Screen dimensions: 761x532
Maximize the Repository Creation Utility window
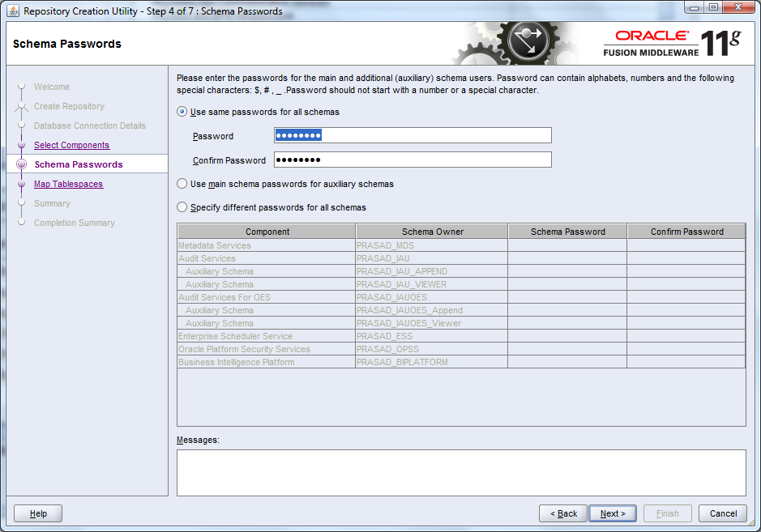[x=713, y=7]
